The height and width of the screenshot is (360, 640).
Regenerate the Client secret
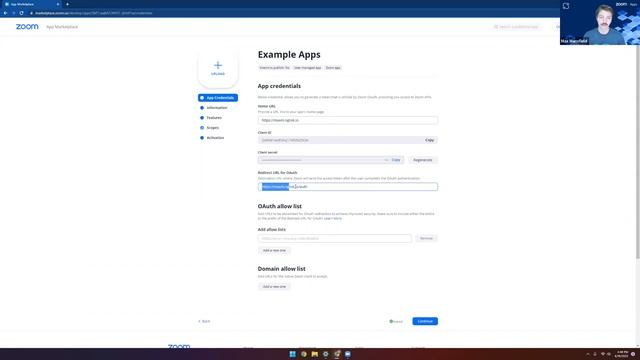point(422,160)
